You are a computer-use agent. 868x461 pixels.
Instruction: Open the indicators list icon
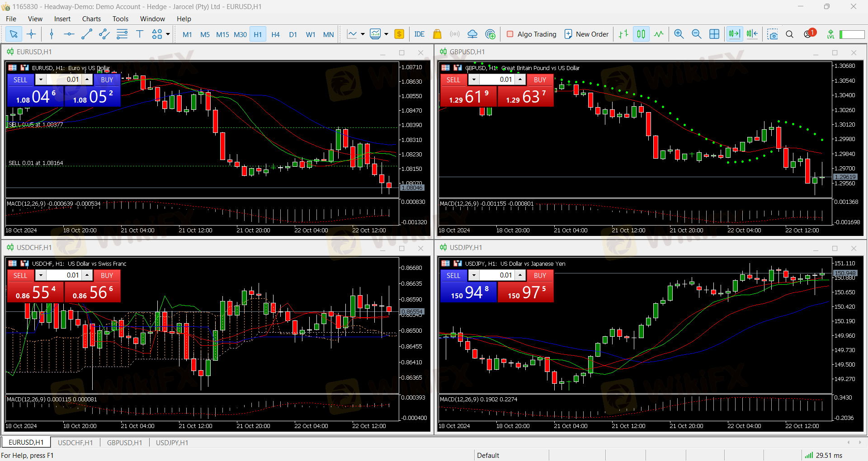point(352,34)
